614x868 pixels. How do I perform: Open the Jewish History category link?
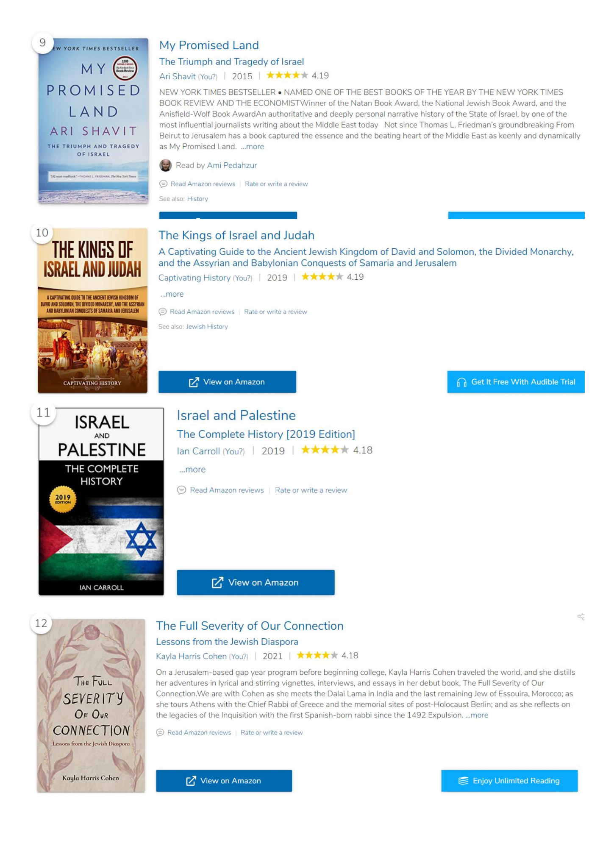coord(207,327)
